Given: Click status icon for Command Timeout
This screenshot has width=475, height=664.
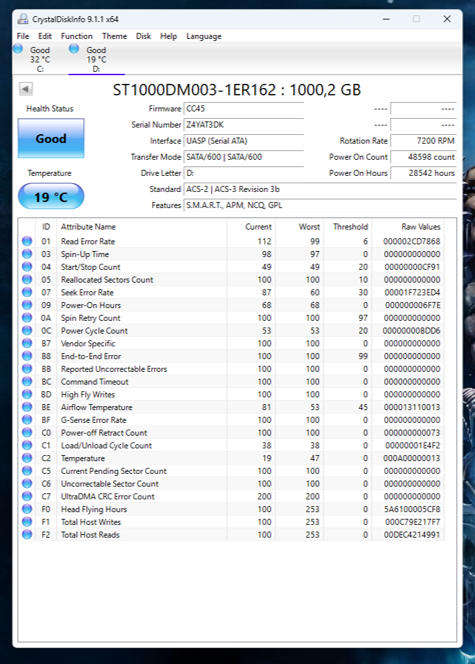Looking at the screenshot, I should [27, 381].
